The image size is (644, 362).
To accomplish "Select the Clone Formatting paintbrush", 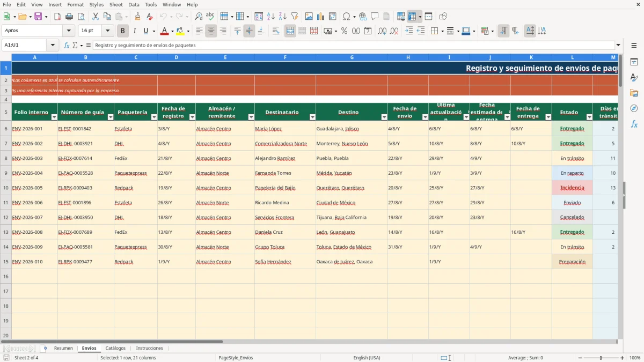I will pyautogui.click(x=137, y=17).
